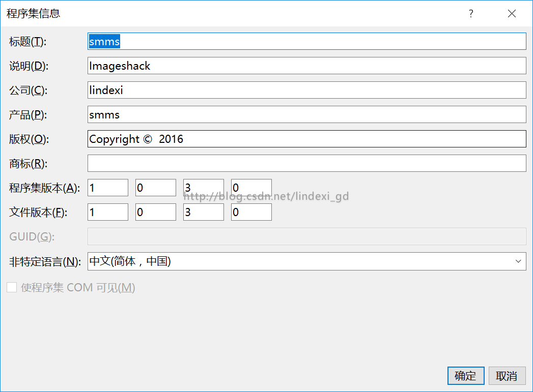Image resolution: width=533 pixels, height=392 pixels.
Task: Open the 非特定语言 language dropdown
Action: coord(306,261)
